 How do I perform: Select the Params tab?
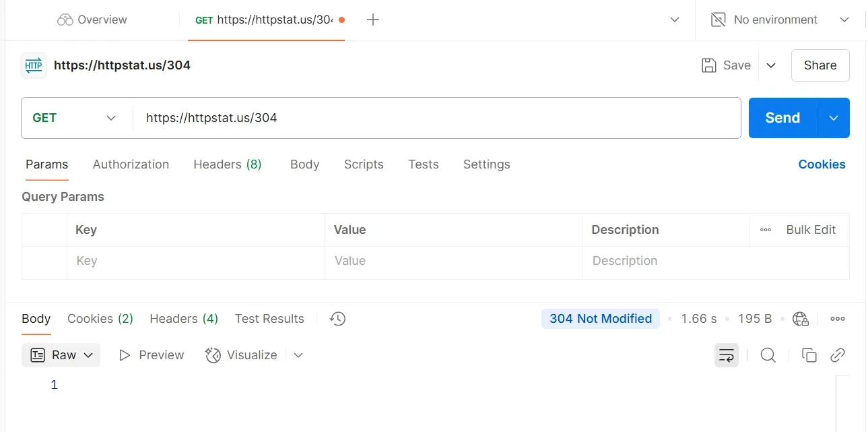coord(47,164)
